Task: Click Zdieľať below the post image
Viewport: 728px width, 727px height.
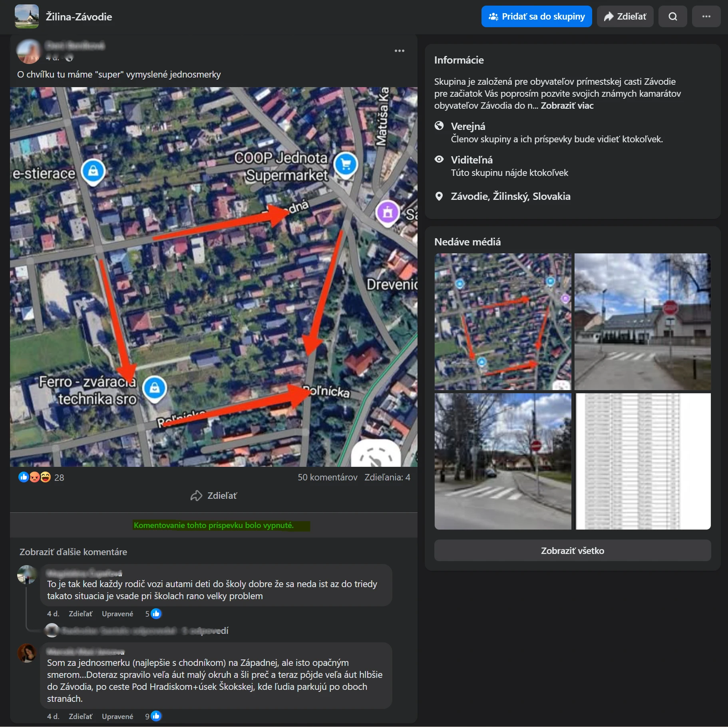Action: pos(214,496)
